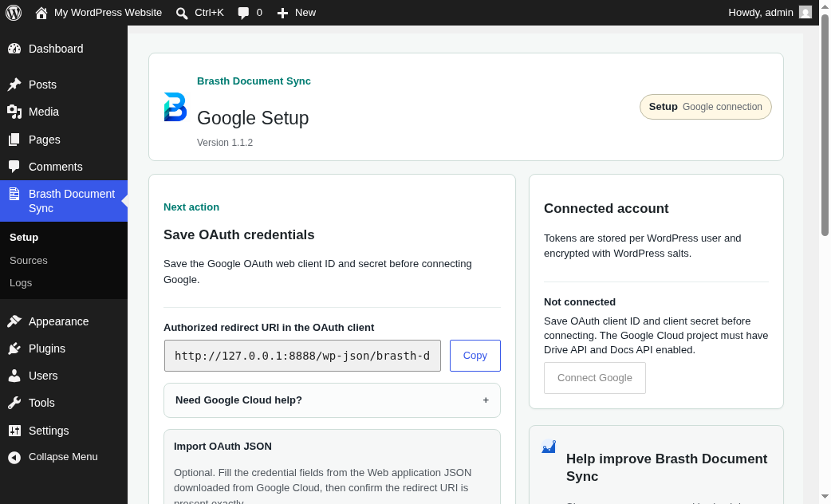Click the scrollbar down arrow
831x504 pixels.
click(x=825, y=497)
